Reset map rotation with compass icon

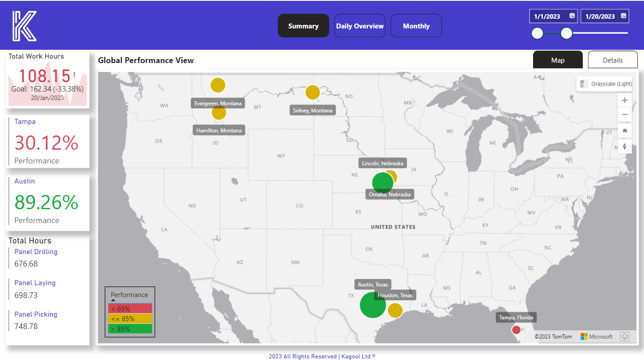click(x=624, y=146)
